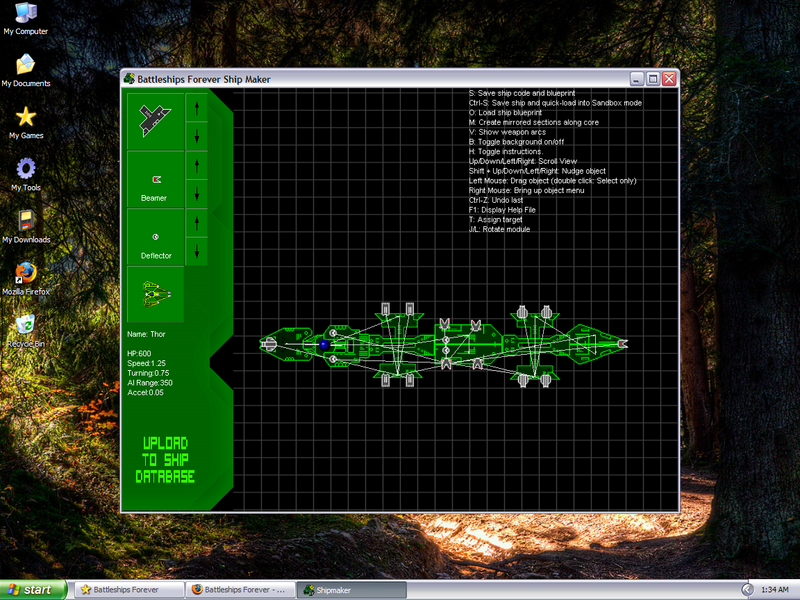Click 'B: Toggle background on/off' line
This screenshot has width=800, height=600.
[516, 142]
